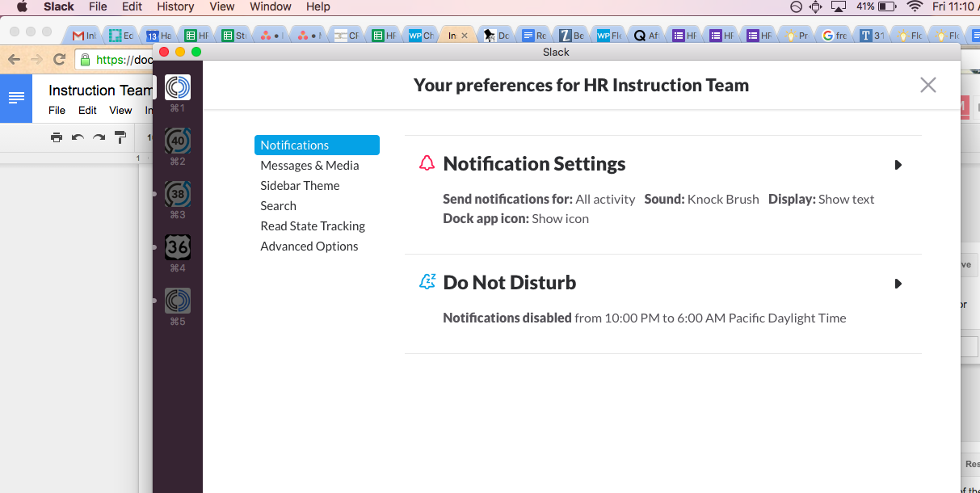980x493 pixels.
Task: Click the snoozing bell icon beside Do Not Disturb
Action: (x=427, y=282)
